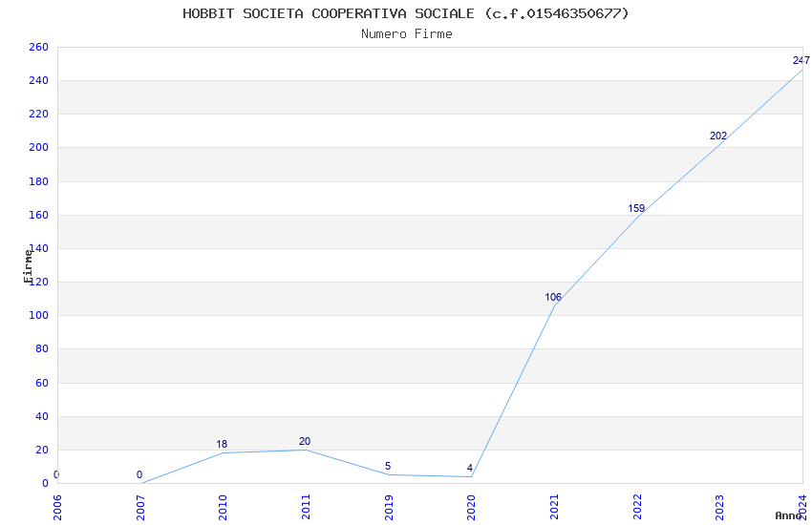Click x-axis year 2022
The image size is (812, 525).
click(637, 507)
